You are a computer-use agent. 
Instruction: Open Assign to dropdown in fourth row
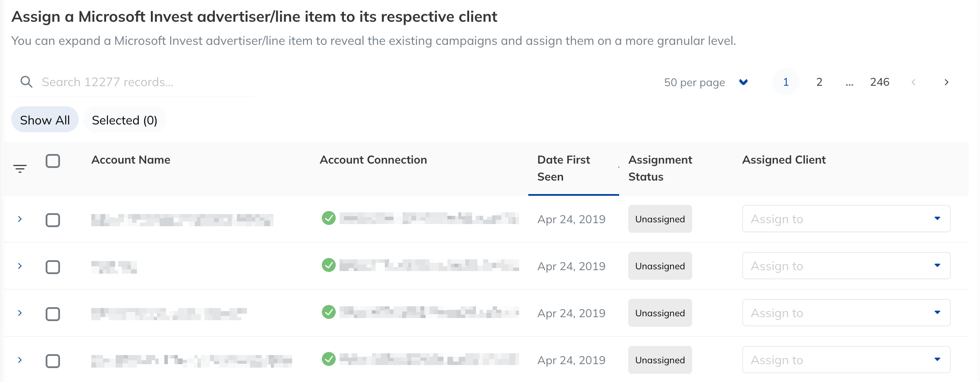coord(846,360)
